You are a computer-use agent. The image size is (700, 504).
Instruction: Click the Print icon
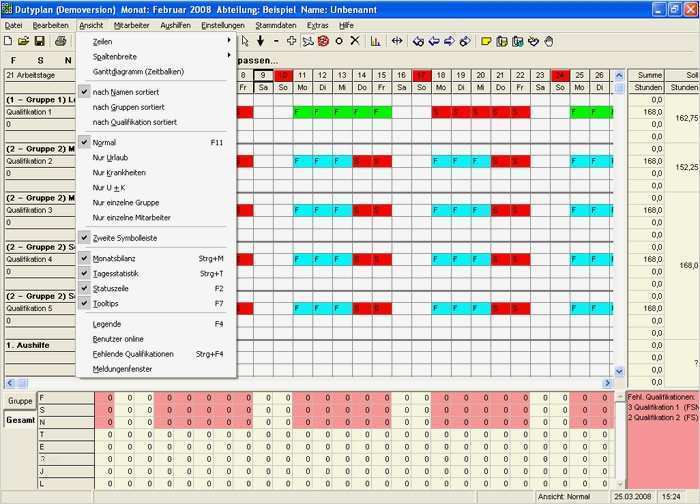60,42
